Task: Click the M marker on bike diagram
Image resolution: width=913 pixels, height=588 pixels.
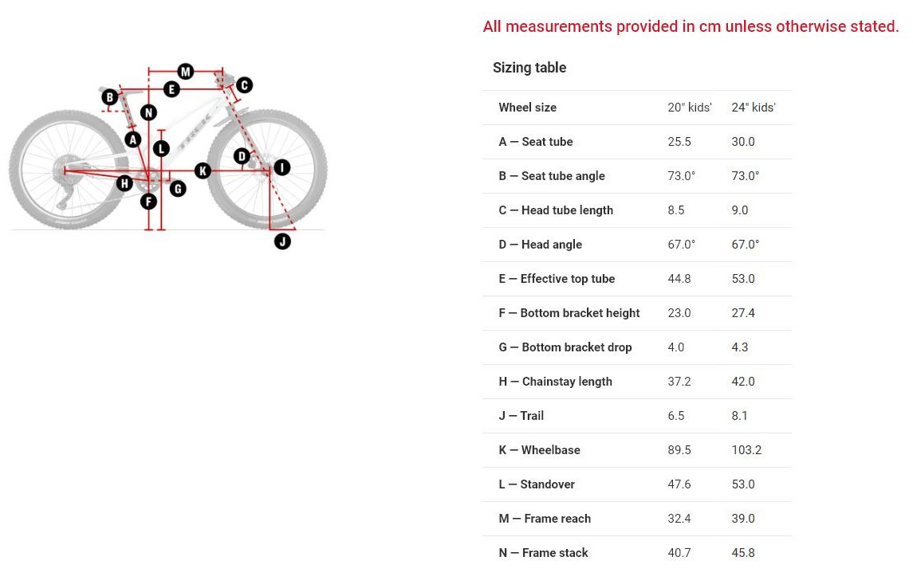Action: pos(185,72)
